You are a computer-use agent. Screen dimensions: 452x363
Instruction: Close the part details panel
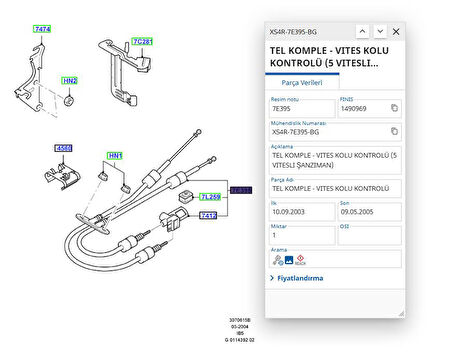(x=396, y=32)
